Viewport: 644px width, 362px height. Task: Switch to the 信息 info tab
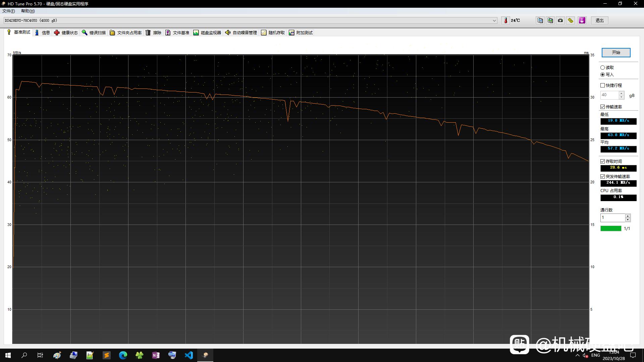coord(42,33)
